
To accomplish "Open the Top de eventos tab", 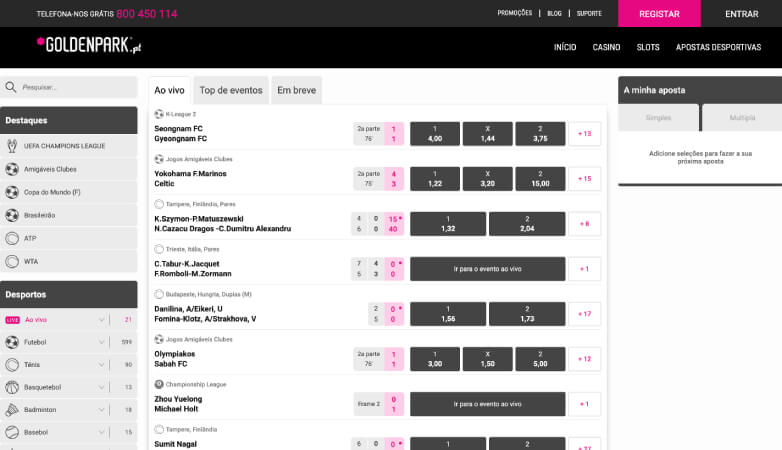I will [231, 90].
